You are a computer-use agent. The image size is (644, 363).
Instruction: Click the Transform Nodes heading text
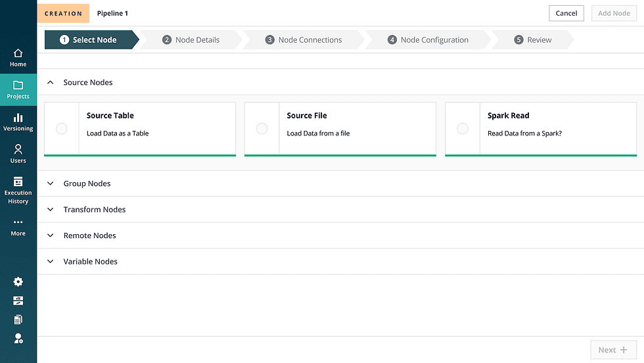coord(95,209)
